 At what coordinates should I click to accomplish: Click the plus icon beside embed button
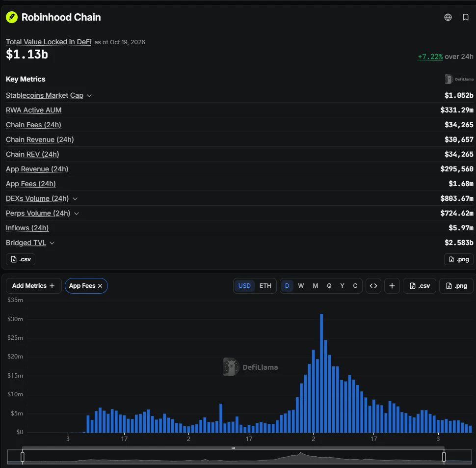coord(392,286)
